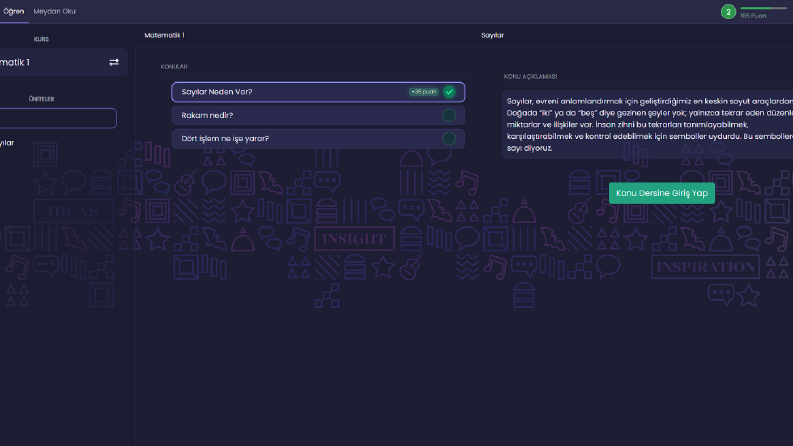This screenshot has width=793, height=446.
Task: Open the Rakam nedir? topic
Action: click(318, 115)
